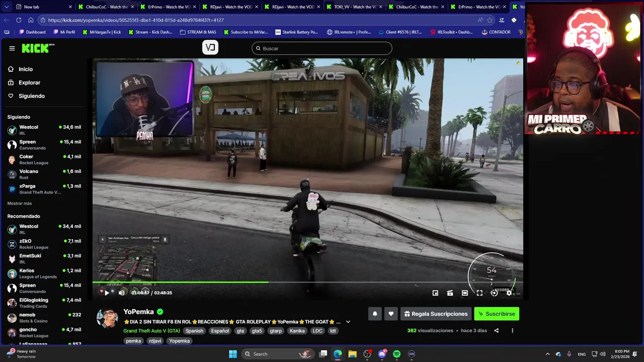Open Explorar in the sidebar
The width and height of the screenshot is (644, 362).
pos(29,82)
